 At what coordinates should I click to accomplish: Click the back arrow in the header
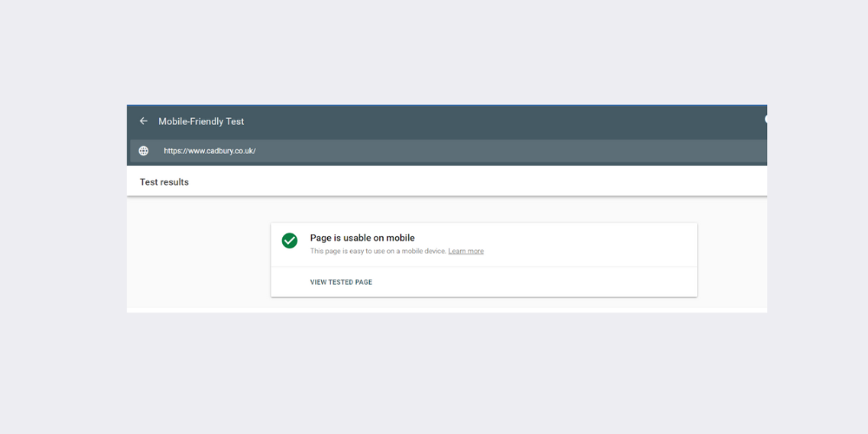coord(144,122)
